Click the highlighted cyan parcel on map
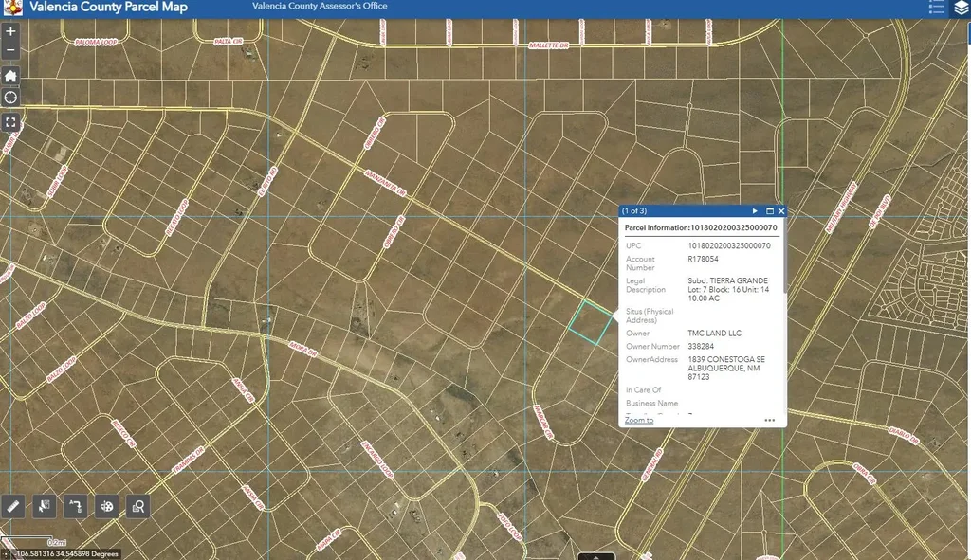971x560 pixels. [x=590, y=322]
